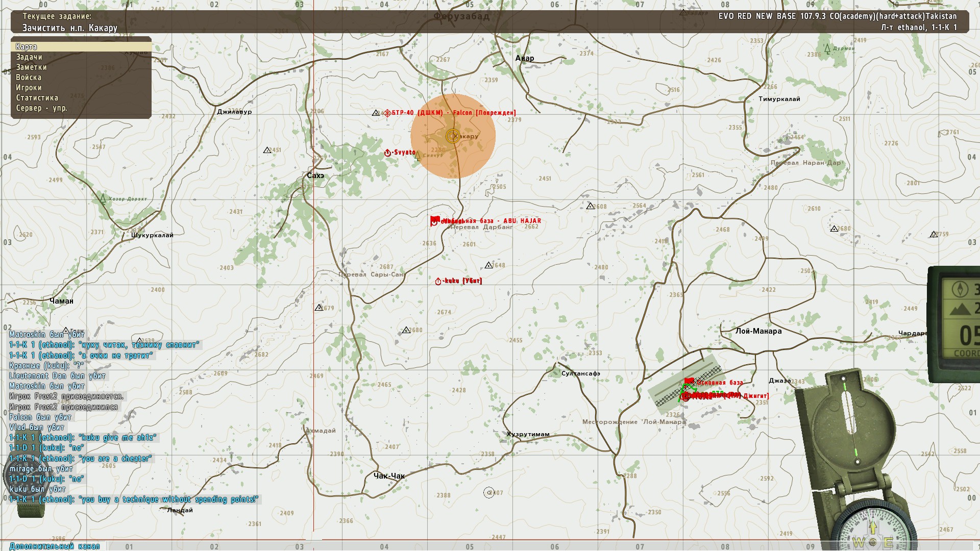Click the peak triangle next to 2608
The image size is (980, 551).
[590, 206]
